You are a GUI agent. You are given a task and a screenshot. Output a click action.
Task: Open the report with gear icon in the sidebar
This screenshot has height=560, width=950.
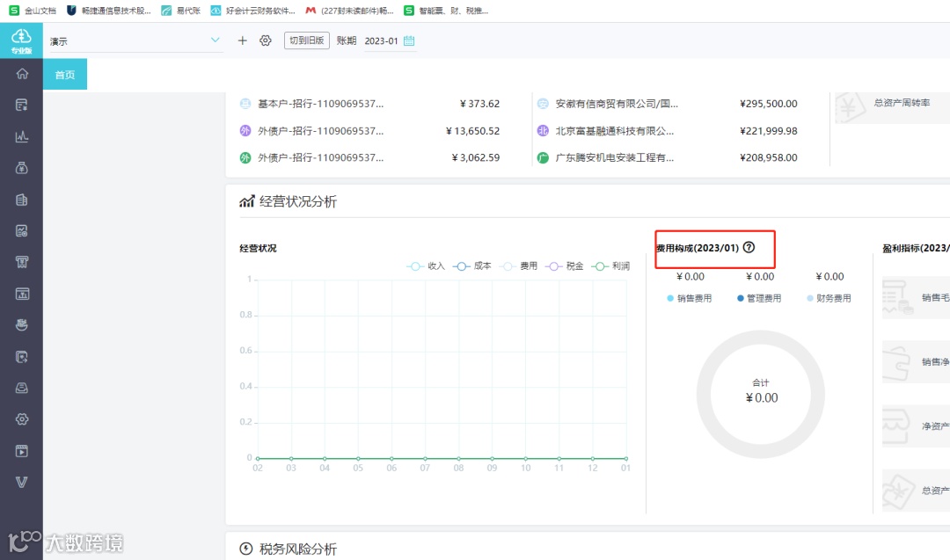pyautogui.click(x=22, y=230)
